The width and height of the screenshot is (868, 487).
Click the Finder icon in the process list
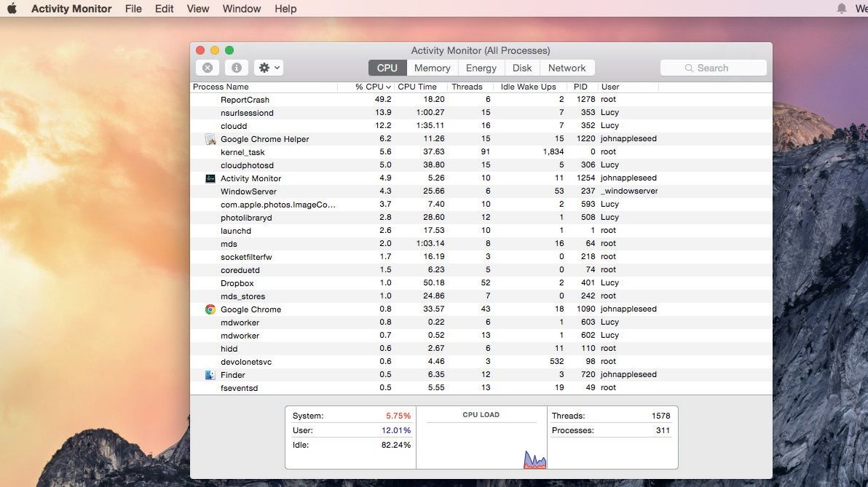point(210,374)
